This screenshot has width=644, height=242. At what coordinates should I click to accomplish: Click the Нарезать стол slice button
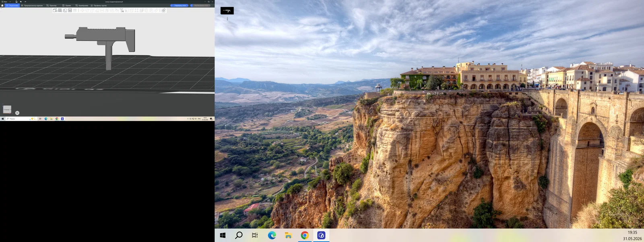pyautogui.click(x=180, y=6)
